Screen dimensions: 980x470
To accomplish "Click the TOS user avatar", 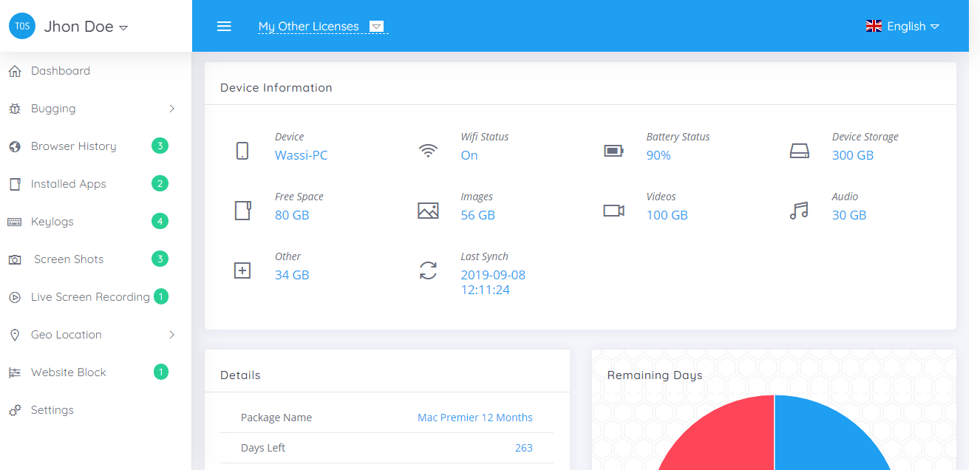I will click(x=22, y=27).
